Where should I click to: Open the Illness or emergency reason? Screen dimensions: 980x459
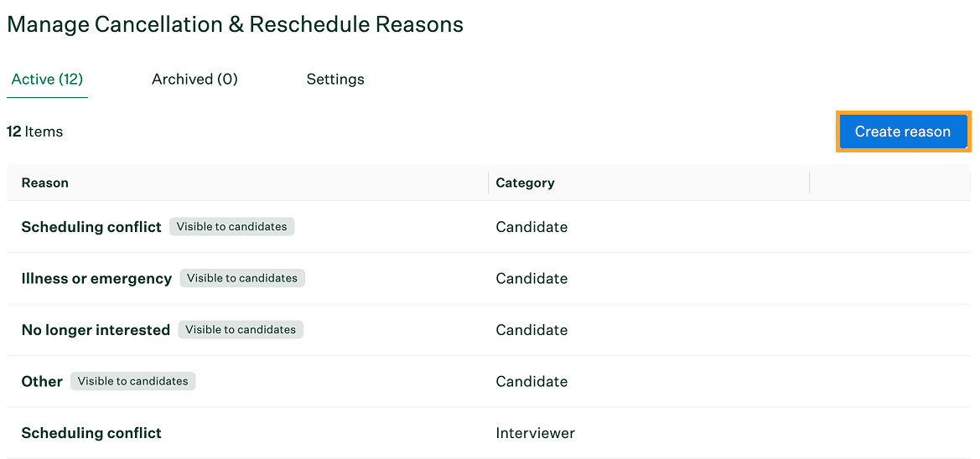click(96, 279)
